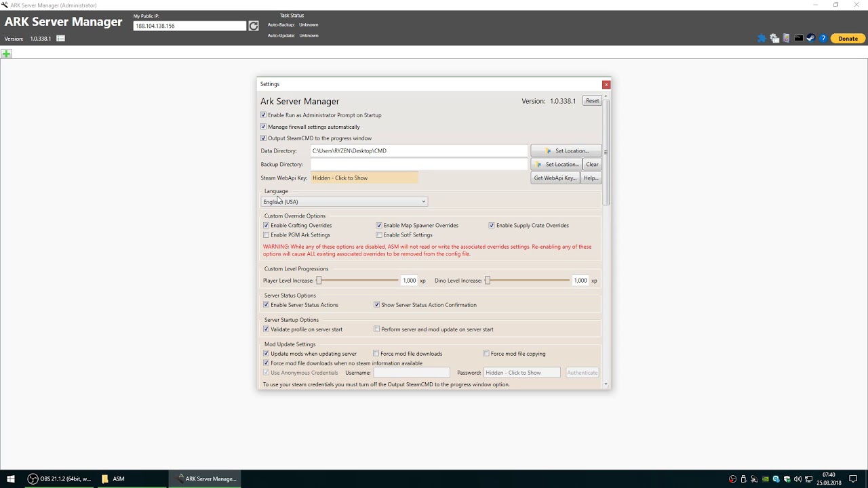This screenshot has height=488, width=868.
Task: Select ARK Server Manager taskbar button
Action: (x=205, y=479)
